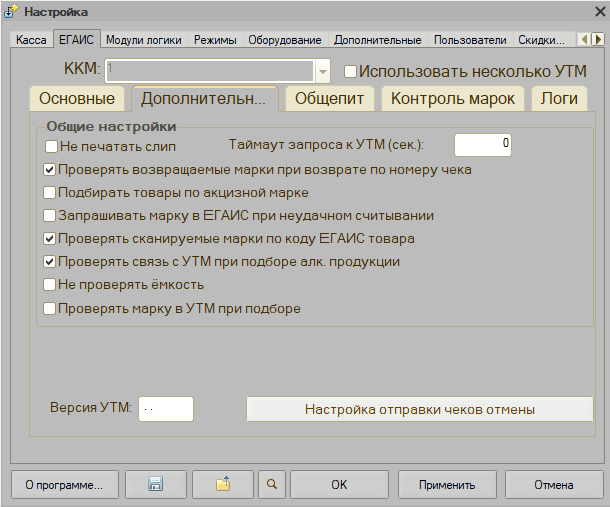Enable 'Подбирать товары по акцизной марке'
The image size is (610, 507).
50,193
